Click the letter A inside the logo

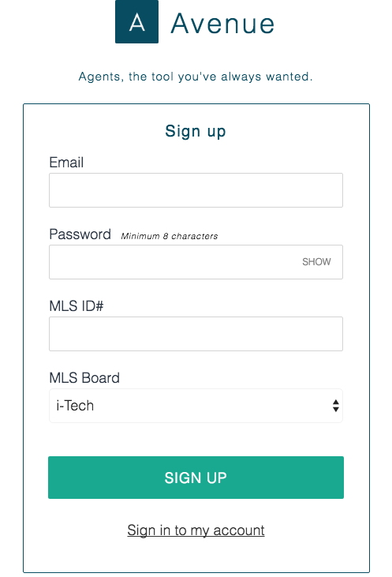(136, 22)
